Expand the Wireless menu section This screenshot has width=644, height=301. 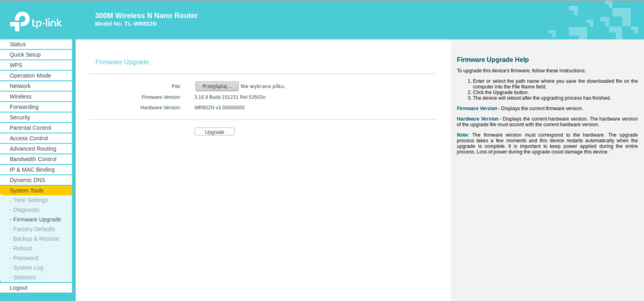tap(20, 97)
